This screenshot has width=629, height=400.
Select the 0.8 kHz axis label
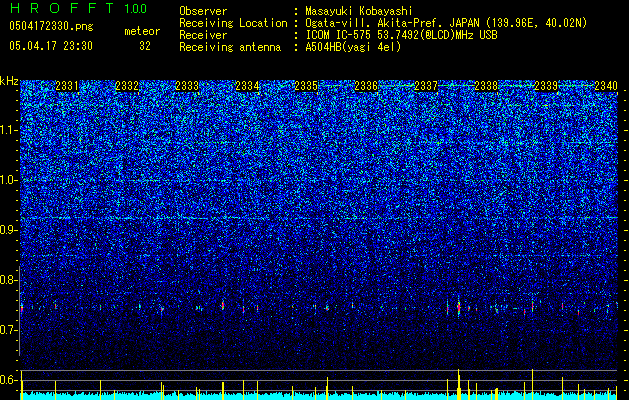pyautogui.click(x=9, y=280)
